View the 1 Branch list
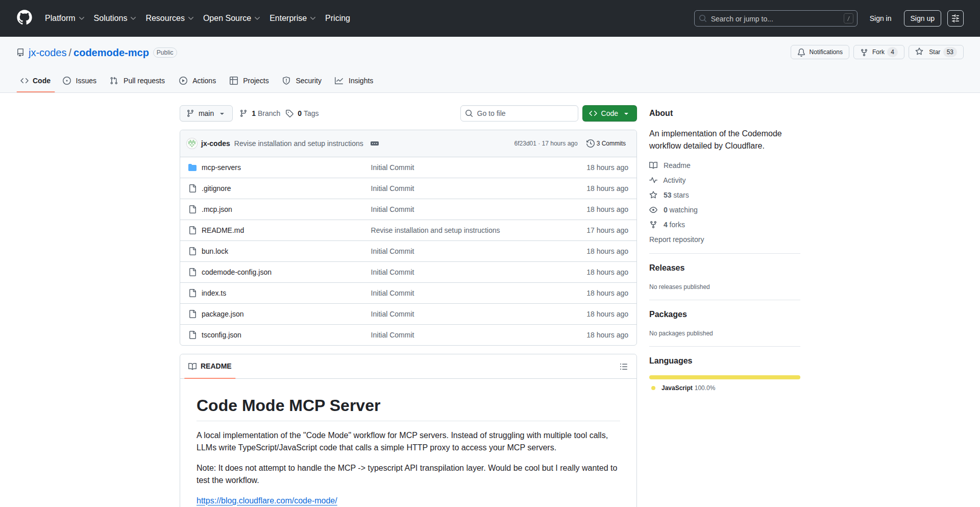 click(260, 113)
